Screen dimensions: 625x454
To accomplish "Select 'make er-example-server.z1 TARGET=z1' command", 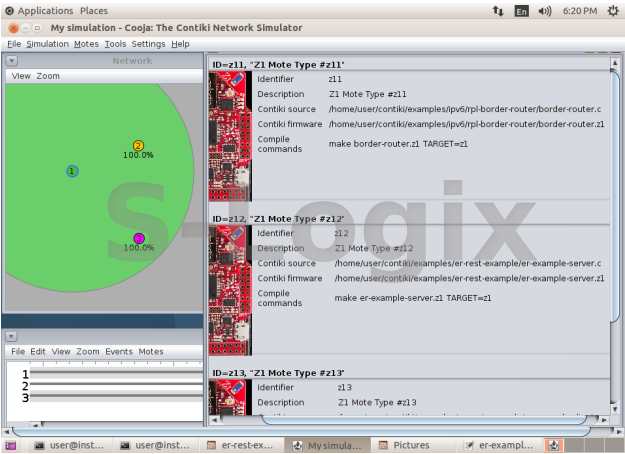I will [x=413, y=298].
